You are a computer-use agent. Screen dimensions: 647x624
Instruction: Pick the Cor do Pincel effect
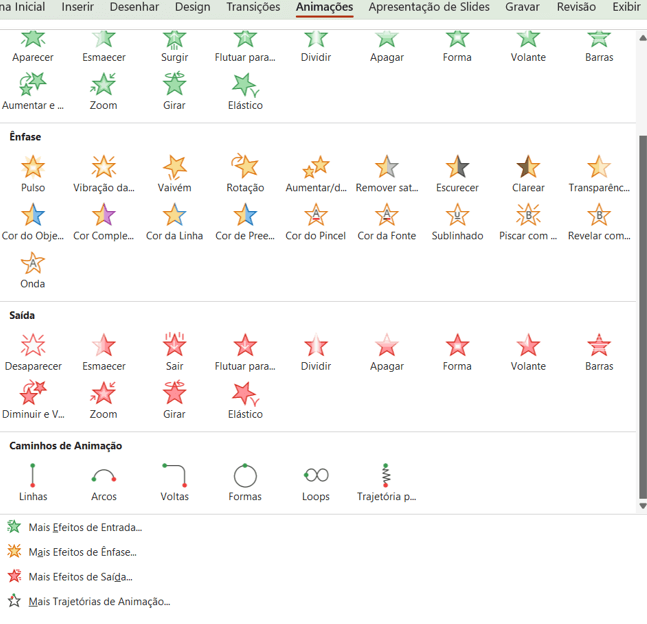coord(316,222)
